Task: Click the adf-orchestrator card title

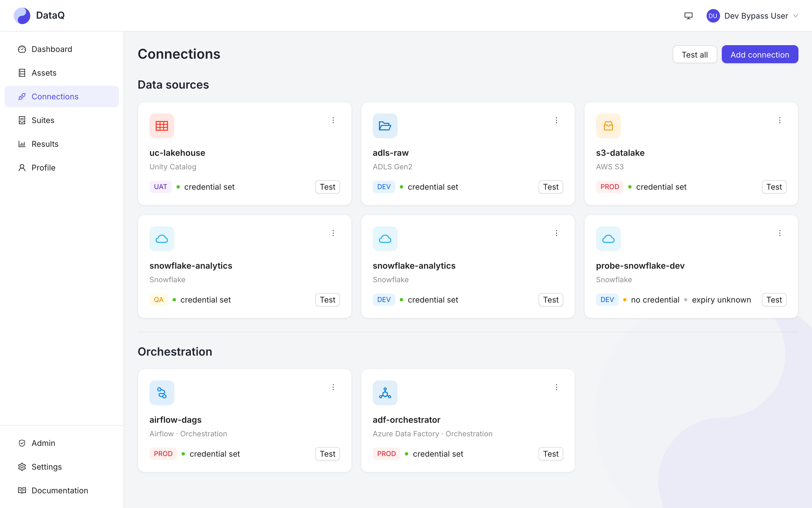Action: 406,420
